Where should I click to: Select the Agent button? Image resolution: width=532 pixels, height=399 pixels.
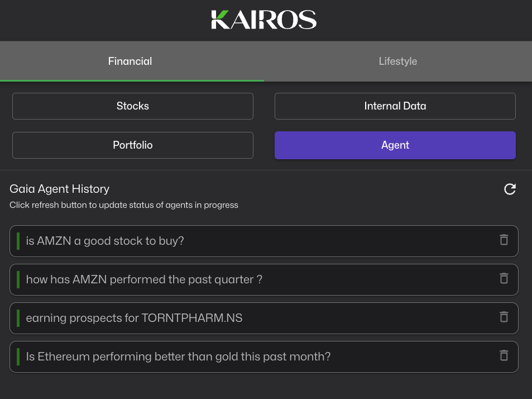(x=395, y=145)
